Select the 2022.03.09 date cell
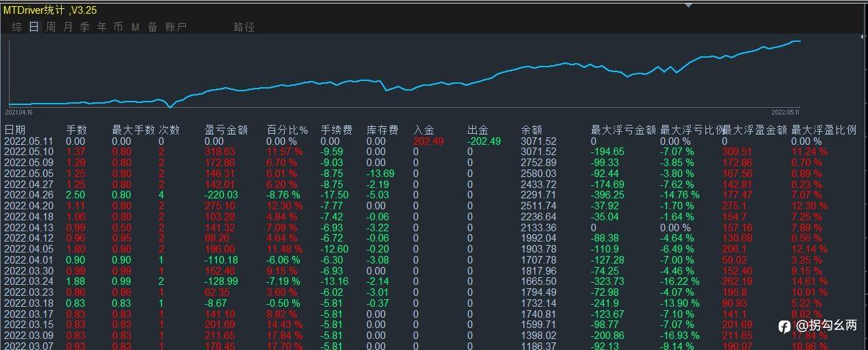Image resolution: width=868 pixels, height=350 pixels. pyautogui.click(x=29, y=336)
